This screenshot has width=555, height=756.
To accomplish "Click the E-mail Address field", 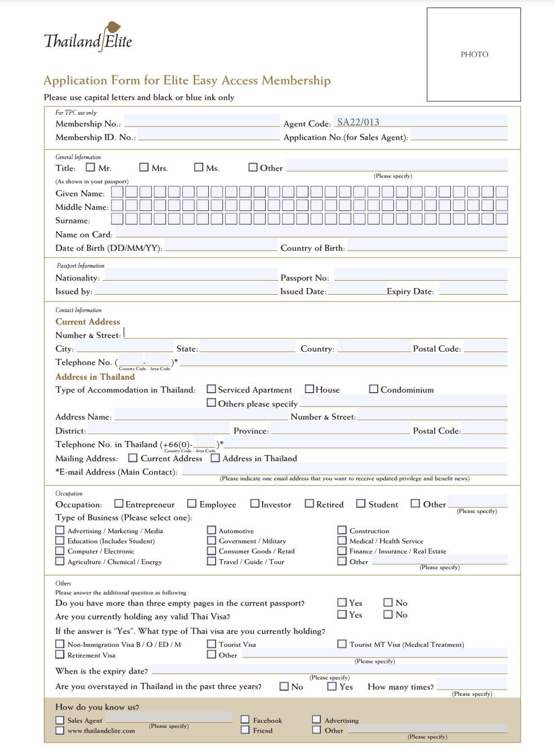I will tap(344, 470).
